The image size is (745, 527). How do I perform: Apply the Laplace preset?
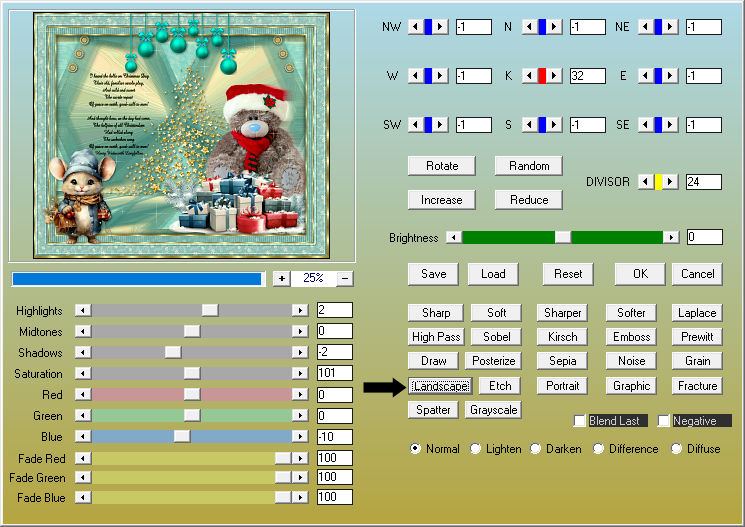click(697, 313)
